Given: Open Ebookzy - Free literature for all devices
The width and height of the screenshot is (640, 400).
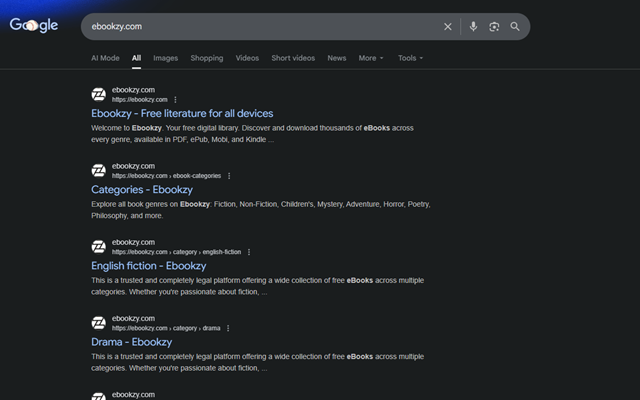Looking at the screenshot, I should coord(182,113).
